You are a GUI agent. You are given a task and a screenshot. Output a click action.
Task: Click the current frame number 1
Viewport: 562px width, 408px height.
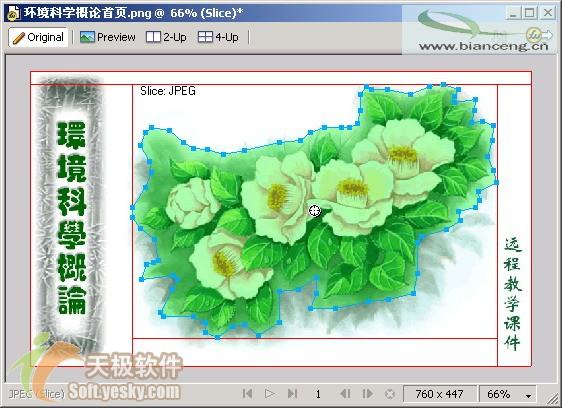(x=318, y=394)
